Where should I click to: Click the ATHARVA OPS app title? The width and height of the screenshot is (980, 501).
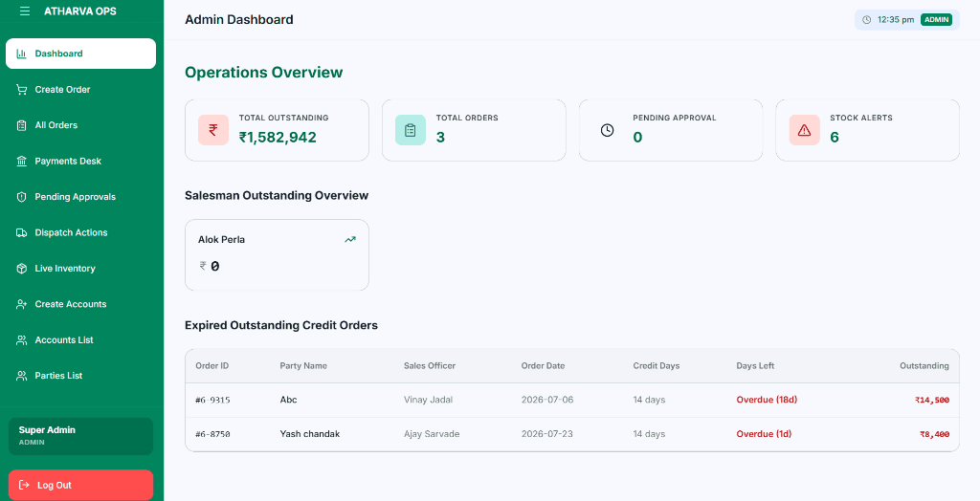click(x=80, y=11)
